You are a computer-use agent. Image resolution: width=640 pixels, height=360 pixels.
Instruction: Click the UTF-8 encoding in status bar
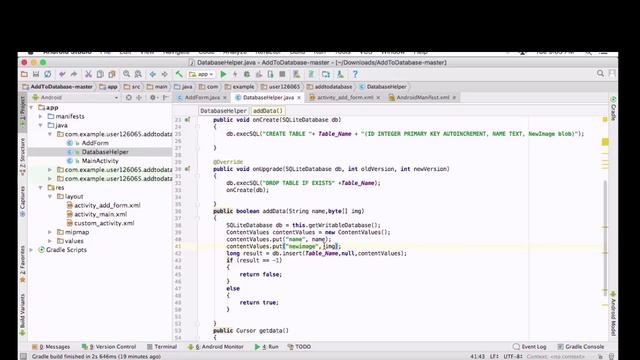[x=513, y=357]
